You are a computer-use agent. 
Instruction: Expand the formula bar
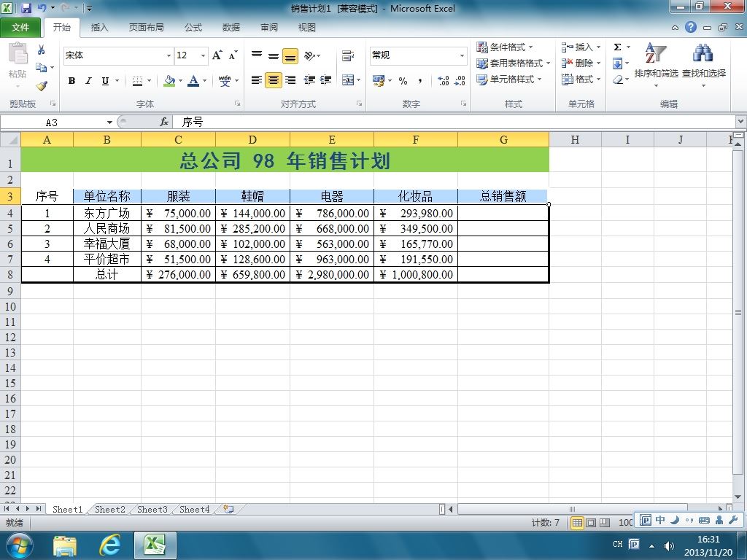pos(741,122)
